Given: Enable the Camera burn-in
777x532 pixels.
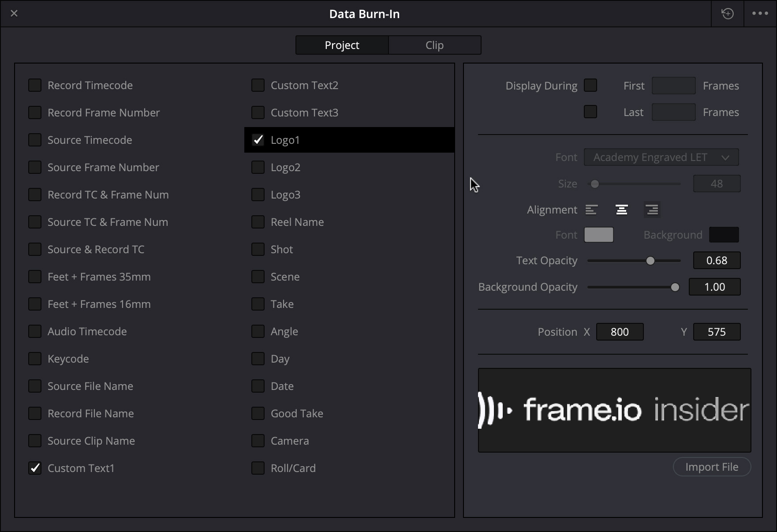Looking at the screenshot, I should [x=258, y=441].
